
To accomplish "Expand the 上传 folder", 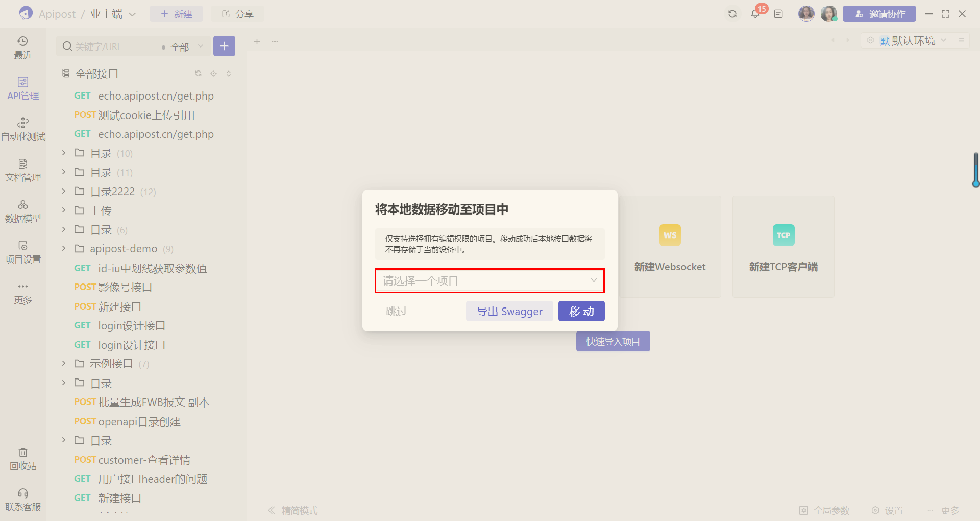I will 63,210.
